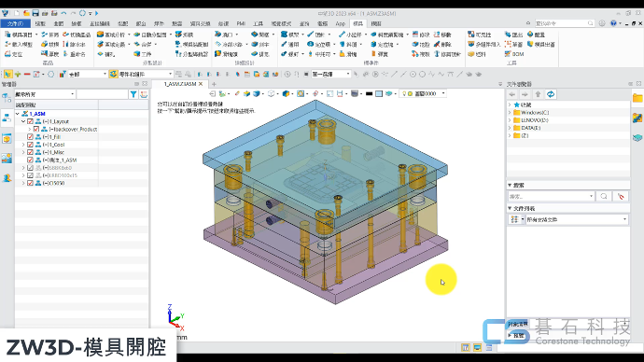Click the red minus icon in selection toolbar
This screenshot has width=644, height=362.
(x=27, y=75)
